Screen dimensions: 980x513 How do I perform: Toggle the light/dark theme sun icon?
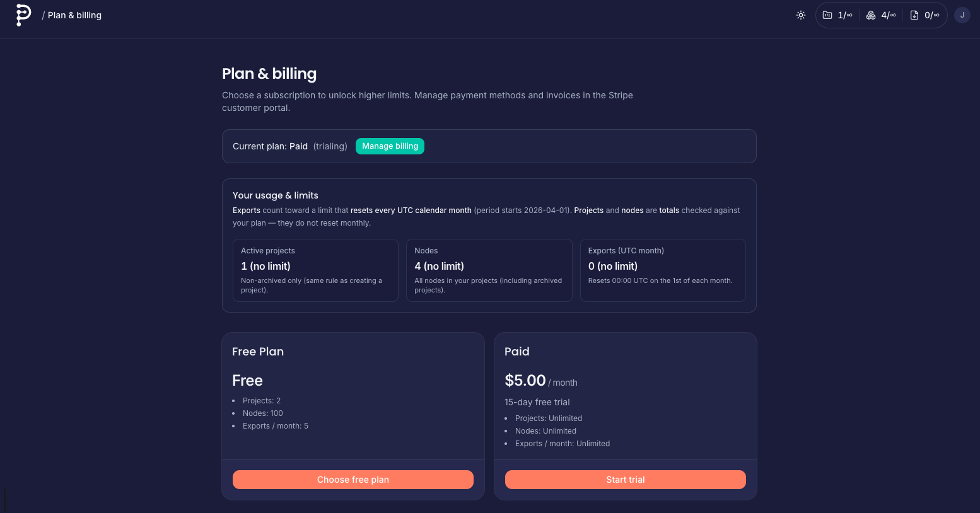tap(801, 15)
